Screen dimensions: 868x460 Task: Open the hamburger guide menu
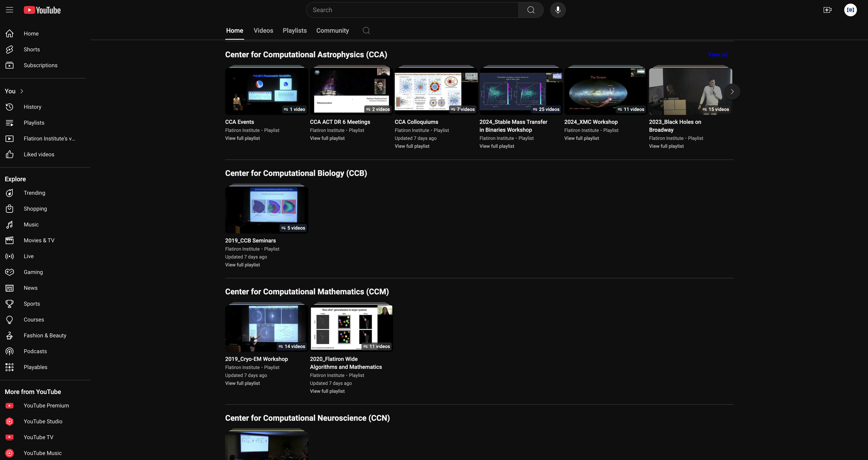tap(9, 10)
